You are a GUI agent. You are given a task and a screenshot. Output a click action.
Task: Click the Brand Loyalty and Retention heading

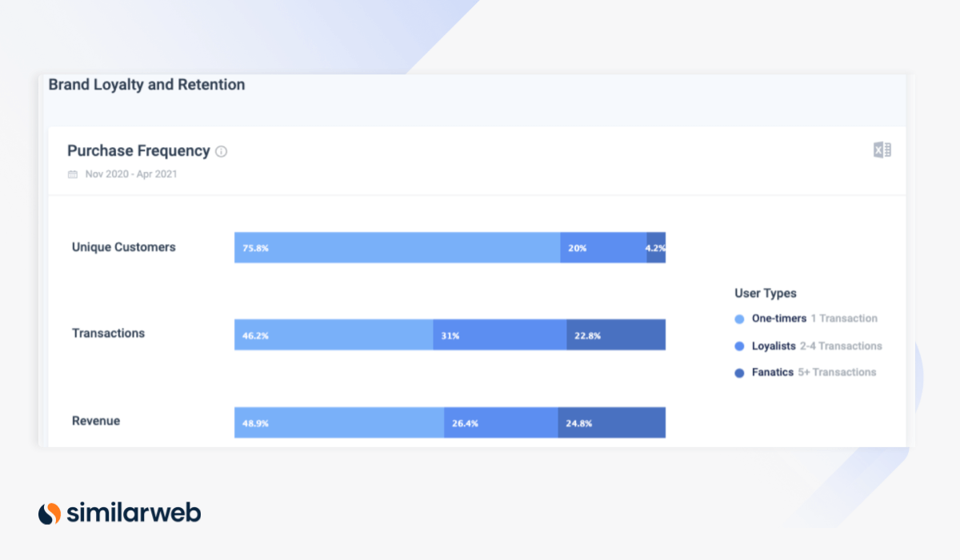(146, 85)
